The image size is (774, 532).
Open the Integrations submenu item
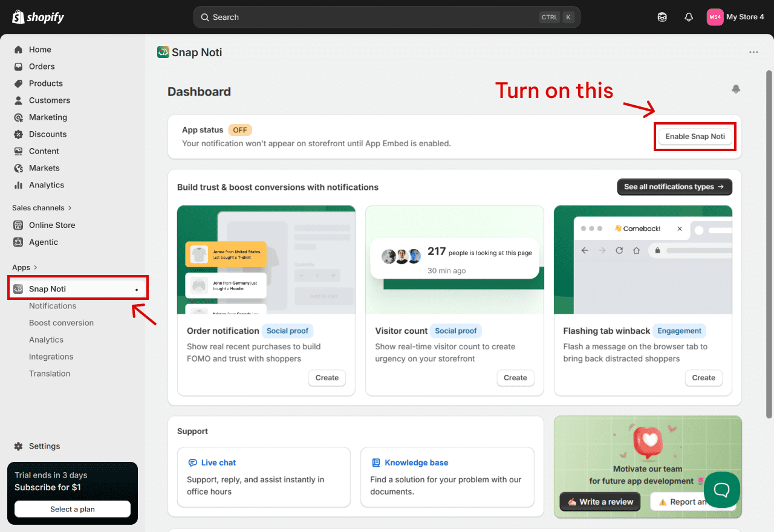(x=51, y=357)
